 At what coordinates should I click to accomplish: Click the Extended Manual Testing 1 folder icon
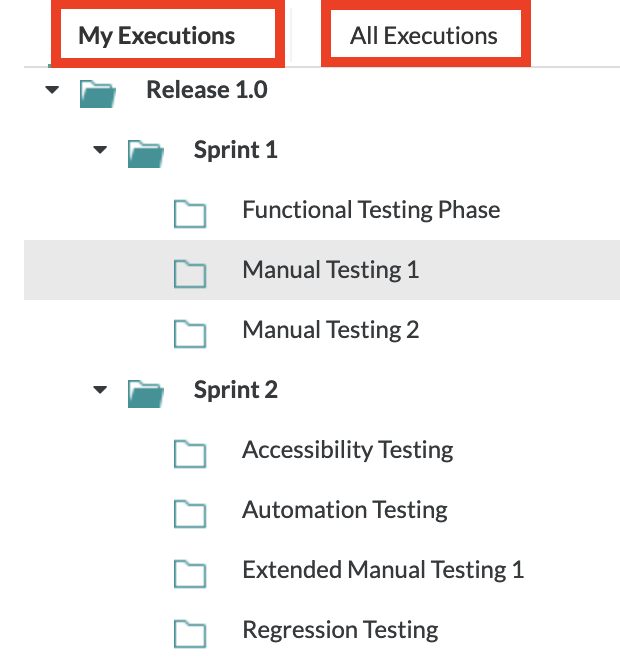click(x=190, y=572)
